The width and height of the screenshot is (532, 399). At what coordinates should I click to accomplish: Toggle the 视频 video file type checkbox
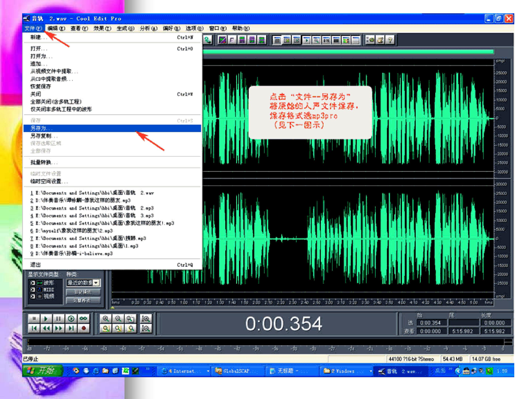tap(33, 296)
